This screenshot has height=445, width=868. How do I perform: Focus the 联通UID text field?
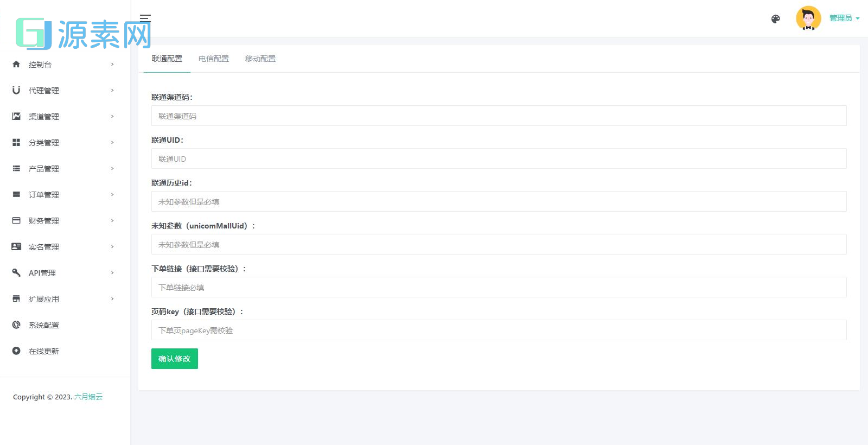499,158
